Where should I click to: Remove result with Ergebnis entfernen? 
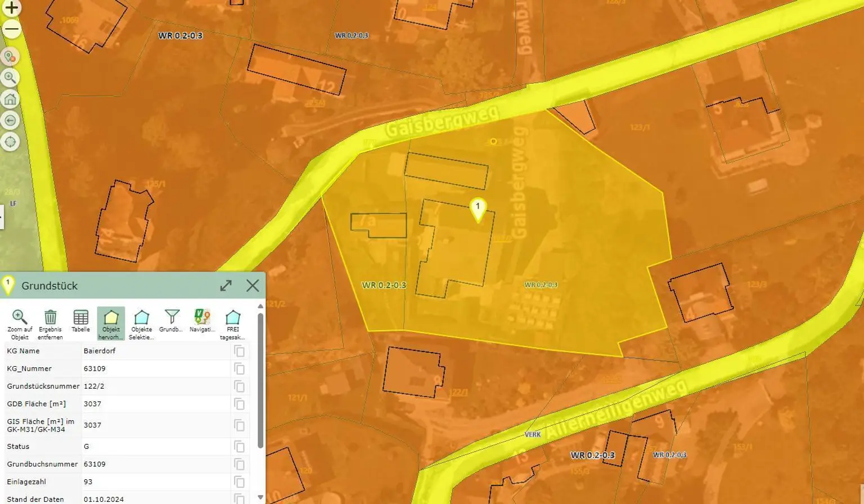tap(50, 325)
